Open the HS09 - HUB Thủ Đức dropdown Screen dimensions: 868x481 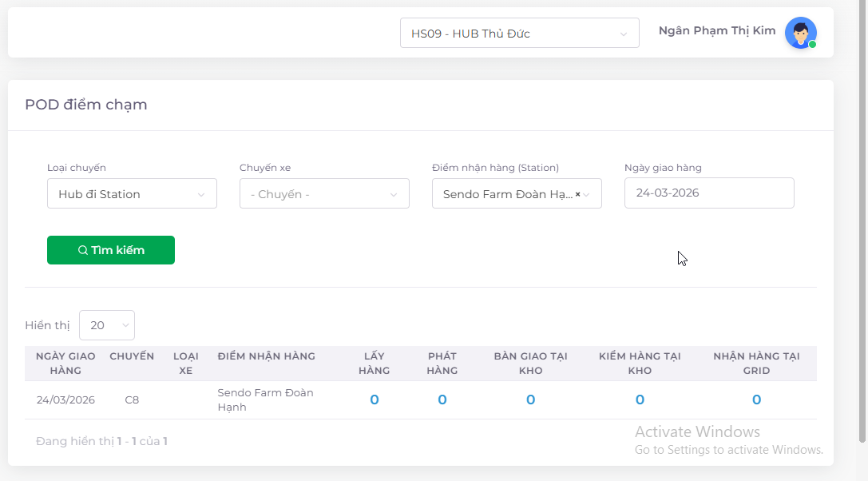[x=519, y=34]
